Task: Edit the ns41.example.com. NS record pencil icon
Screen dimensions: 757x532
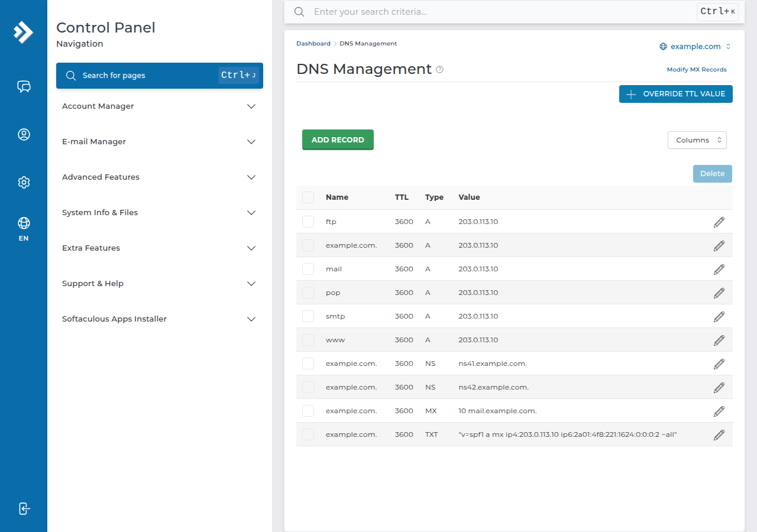Action: [x=719, y=364]
